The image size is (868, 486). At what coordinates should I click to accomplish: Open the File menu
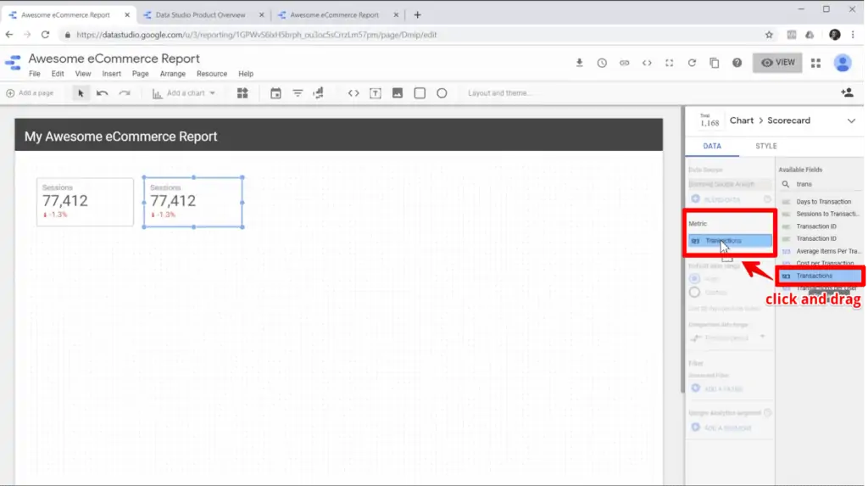coord(34,74)
